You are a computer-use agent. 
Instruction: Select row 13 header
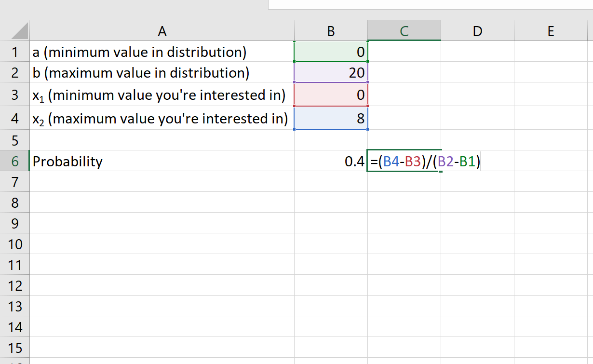[15, 306]
